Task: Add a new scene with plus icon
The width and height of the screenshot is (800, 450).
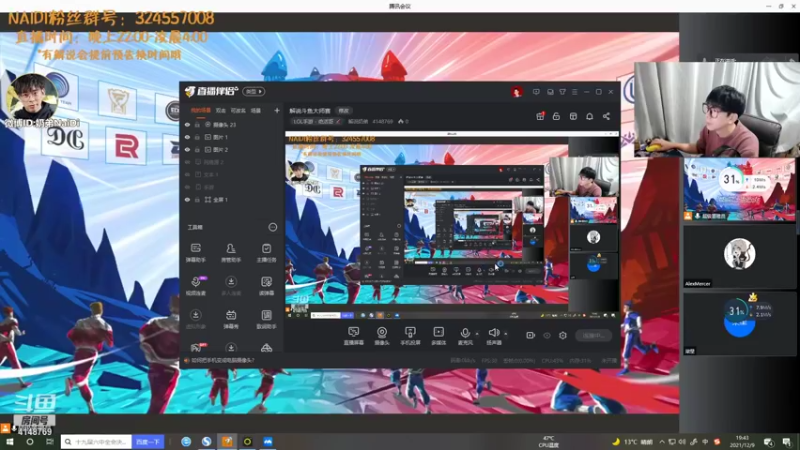Action: (x=277, y=110)
